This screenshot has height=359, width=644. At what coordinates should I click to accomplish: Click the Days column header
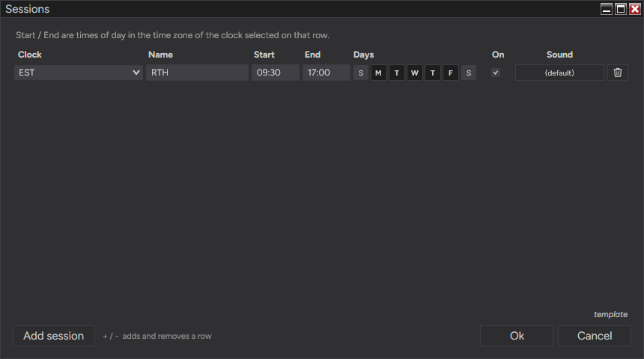[363, 55]
